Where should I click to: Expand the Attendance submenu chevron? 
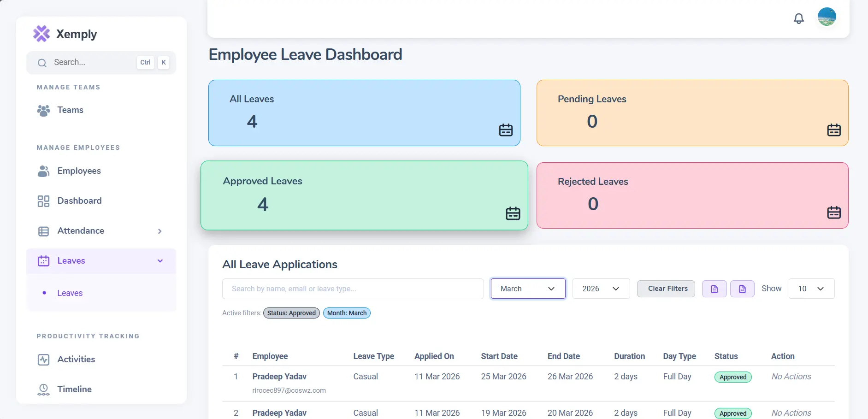click(x=160, y=231)
